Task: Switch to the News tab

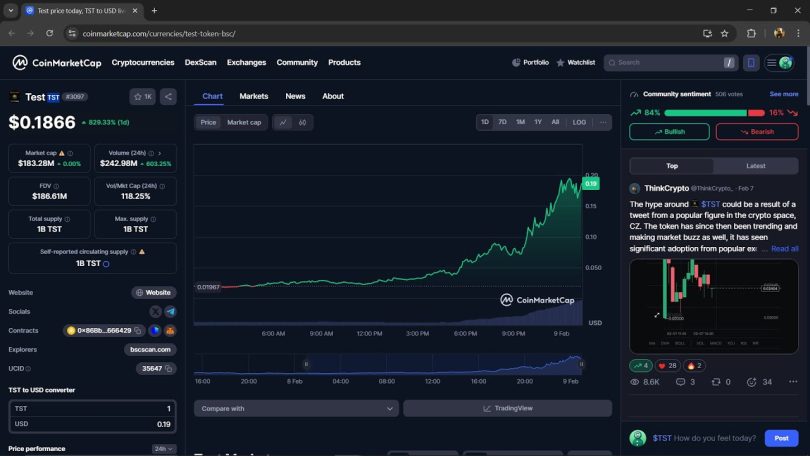Action: pyautogui.click(x=295, y=96)
